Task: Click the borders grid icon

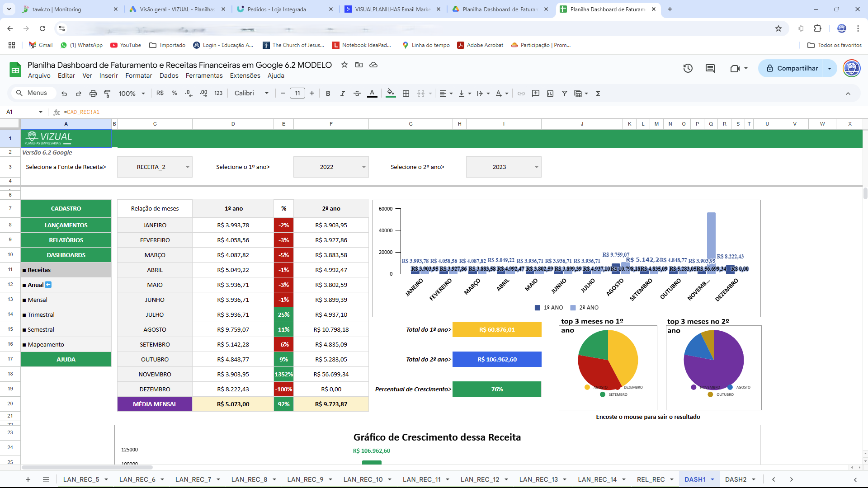Action: pos(406,94)
